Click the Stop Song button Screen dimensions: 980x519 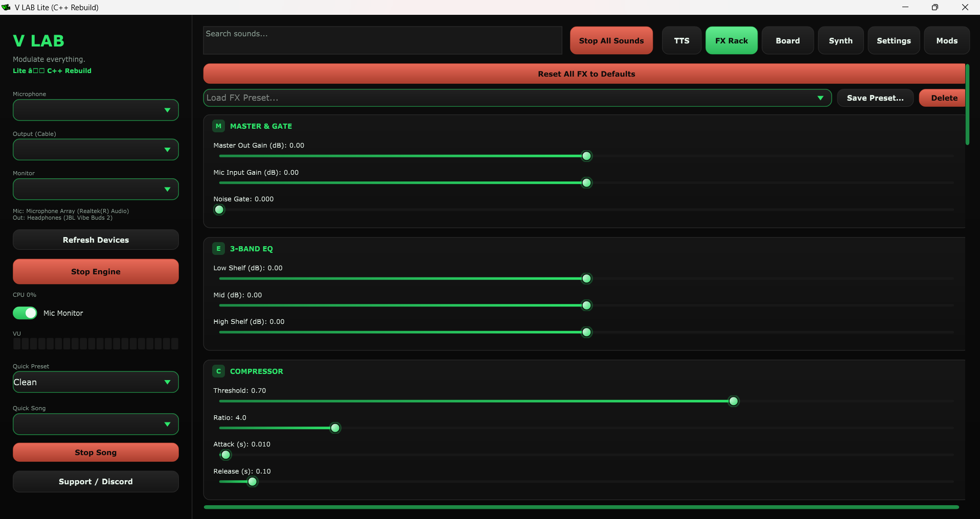96,453
